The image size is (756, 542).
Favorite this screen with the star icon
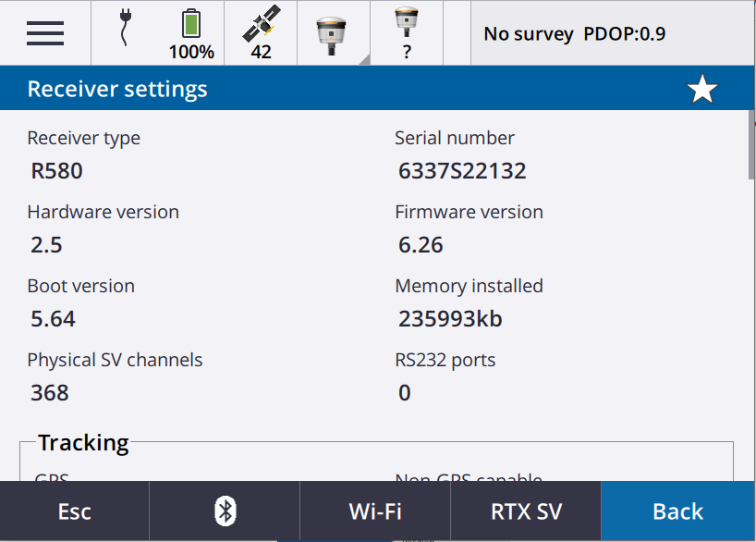click(702, 89)
